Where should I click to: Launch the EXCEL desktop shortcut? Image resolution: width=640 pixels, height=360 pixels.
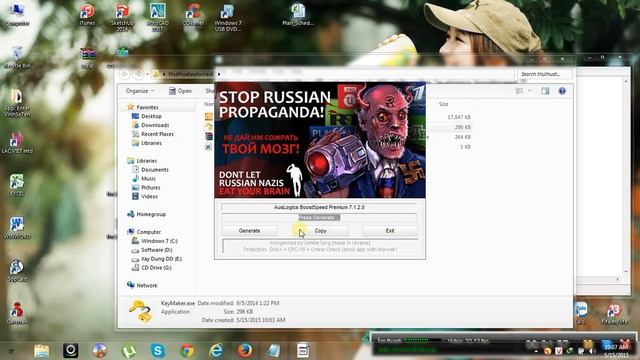point(17,185)
